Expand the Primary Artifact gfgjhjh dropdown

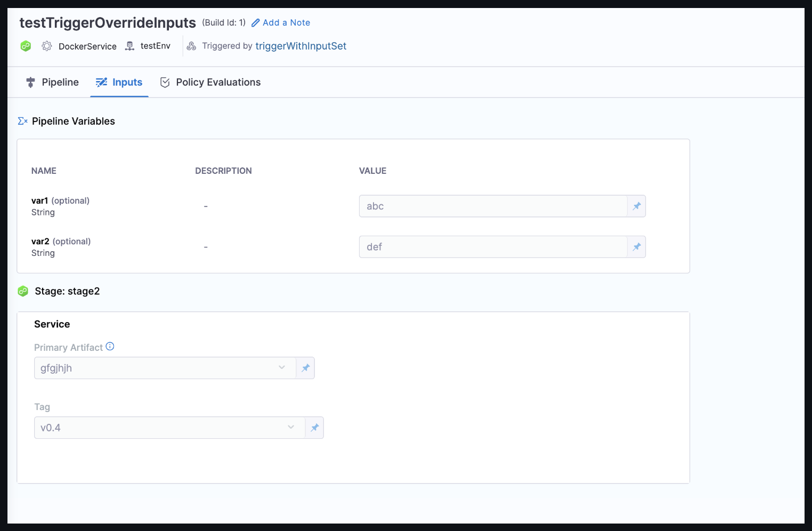(165, 368)
